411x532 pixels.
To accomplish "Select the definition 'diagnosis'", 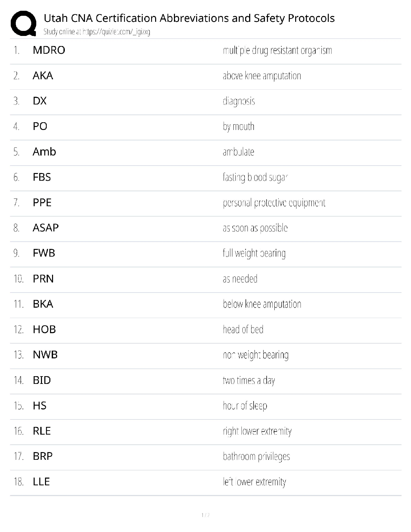I will pos(239,101).
